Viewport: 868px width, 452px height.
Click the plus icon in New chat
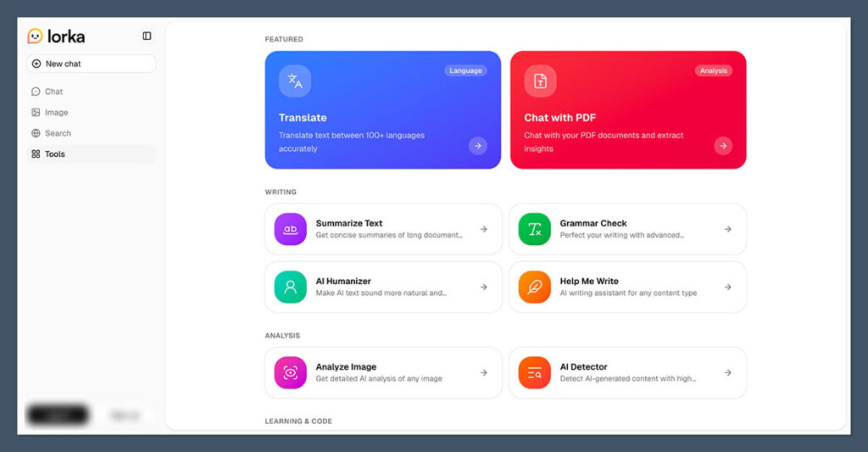pyautogui.click(x=36, y=64)
